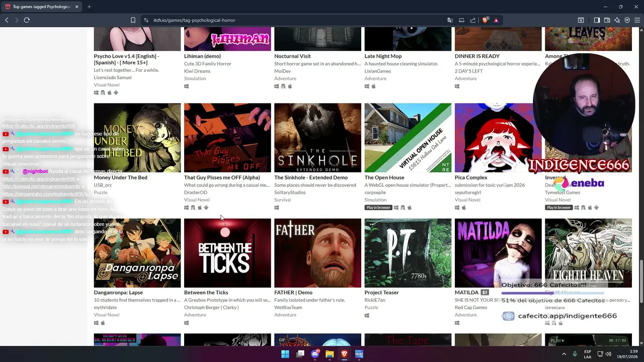This screenshot has width=644, height=362.
Task: Open a new browser tab
Action: (89, 7)
